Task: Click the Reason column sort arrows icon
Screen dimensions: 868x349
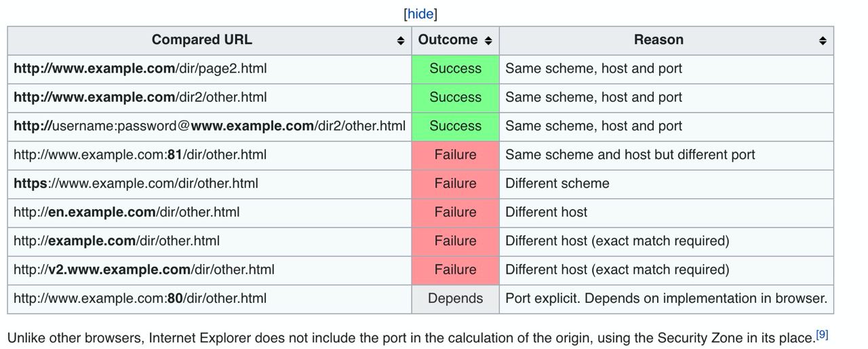Action: 823,41
